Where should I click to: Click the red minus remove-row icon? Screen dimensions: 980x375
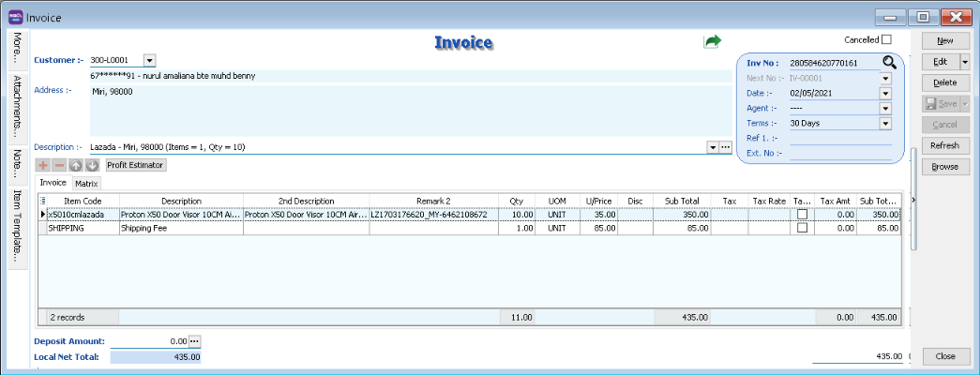coord(59,165)
